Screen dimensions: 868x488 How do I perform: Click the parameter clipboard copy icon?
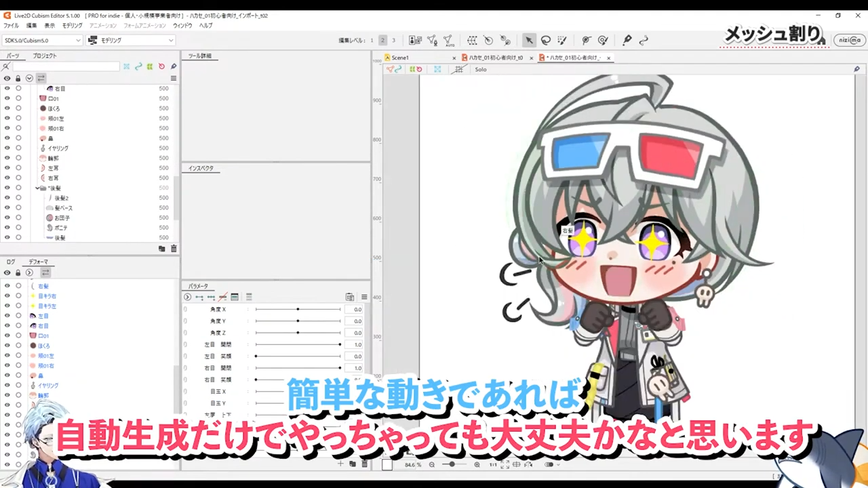(350, 297)
